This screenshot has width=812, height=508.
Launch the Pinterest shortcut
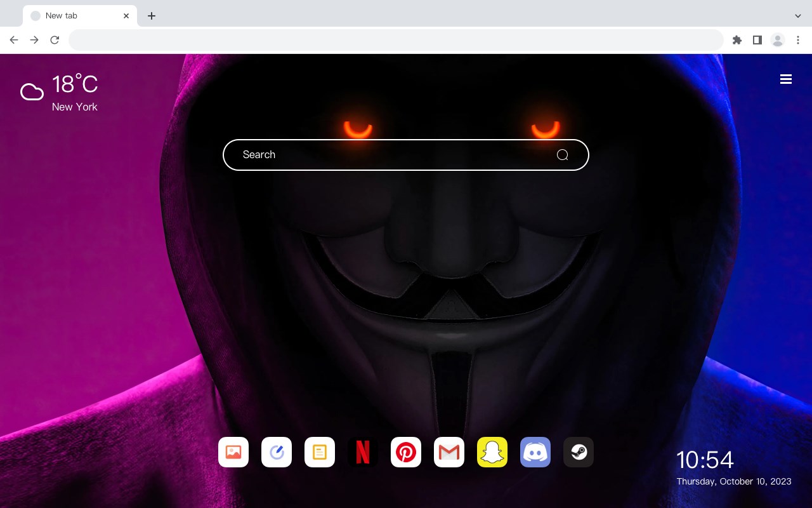coord(406,452)
